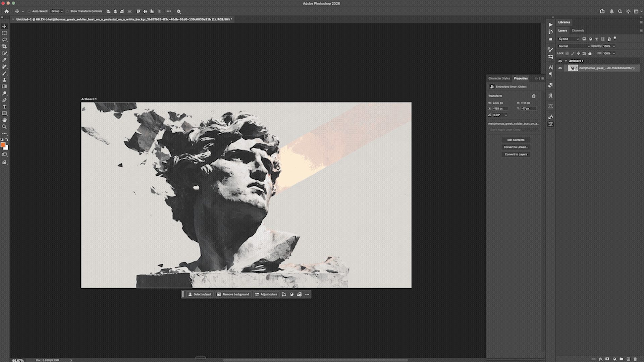Click the Pen tool icon

tap(4, 100)
